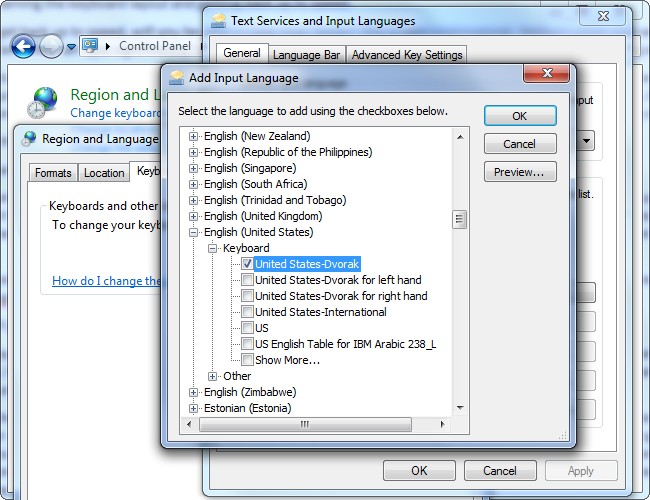Screen dimensions: 650x500
Task: Click the Preview... button
Action: (520, 172)
